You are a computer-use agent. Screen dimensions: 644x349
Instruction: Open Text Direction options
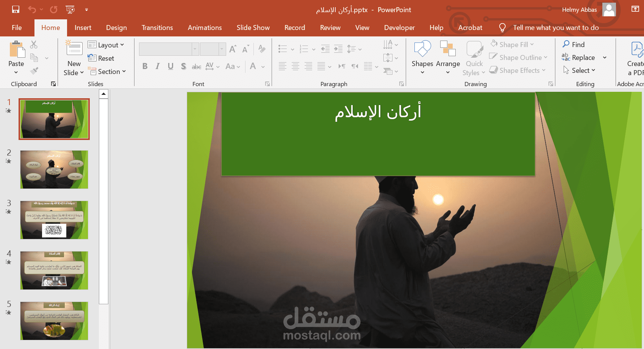pos(391,45)
